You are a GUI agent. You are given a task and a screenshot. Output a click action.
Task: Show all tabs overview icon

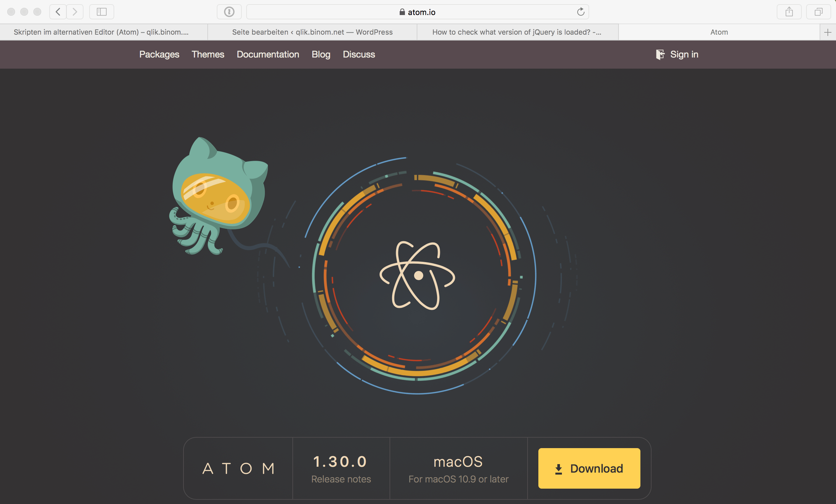click(x=818, y=12)
